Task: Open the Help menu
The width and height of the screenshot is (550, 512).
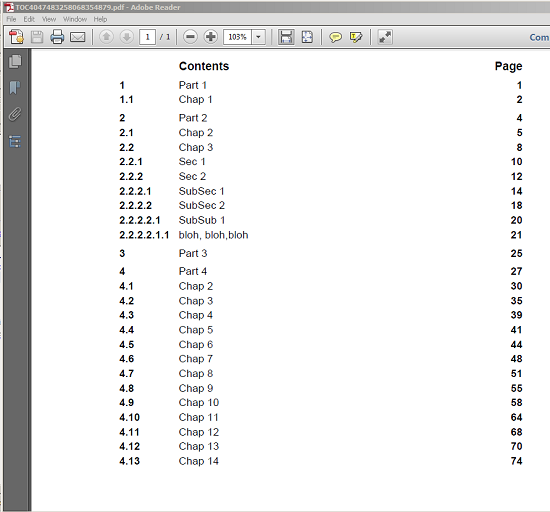Action: click(x=100, y=19)
